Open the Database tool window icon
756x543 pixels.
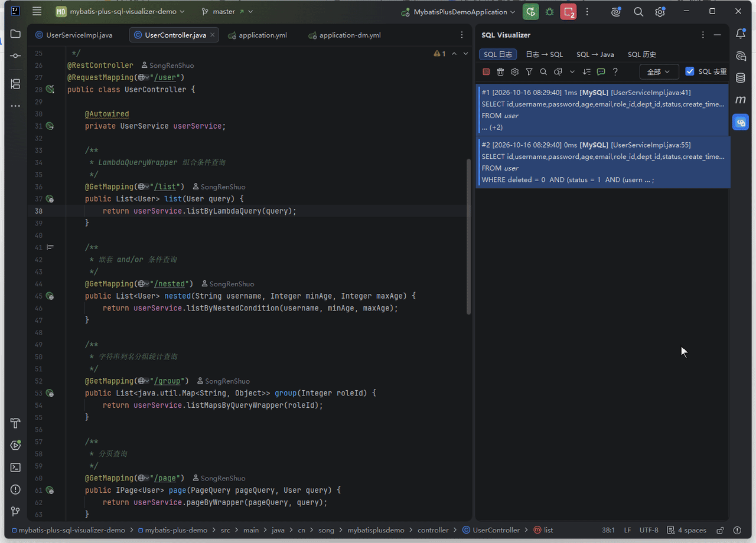coord(741,78)
